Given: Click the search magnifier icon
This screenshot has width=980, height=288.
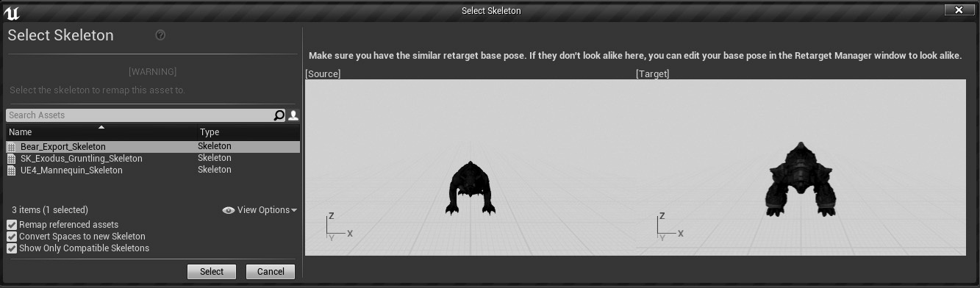Looking at the screenshot, I should (x=279, y=115).
